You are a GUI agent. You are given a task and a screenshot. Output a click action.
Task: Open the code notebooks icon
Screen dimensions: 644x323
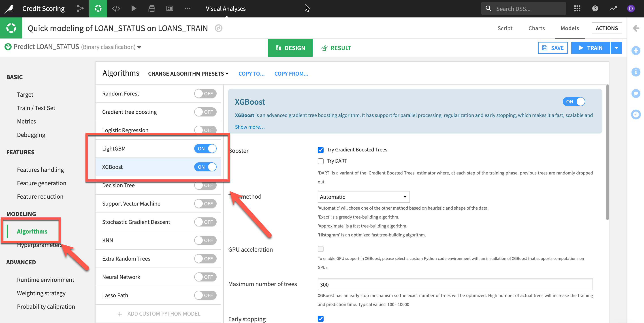pos(116,8)
